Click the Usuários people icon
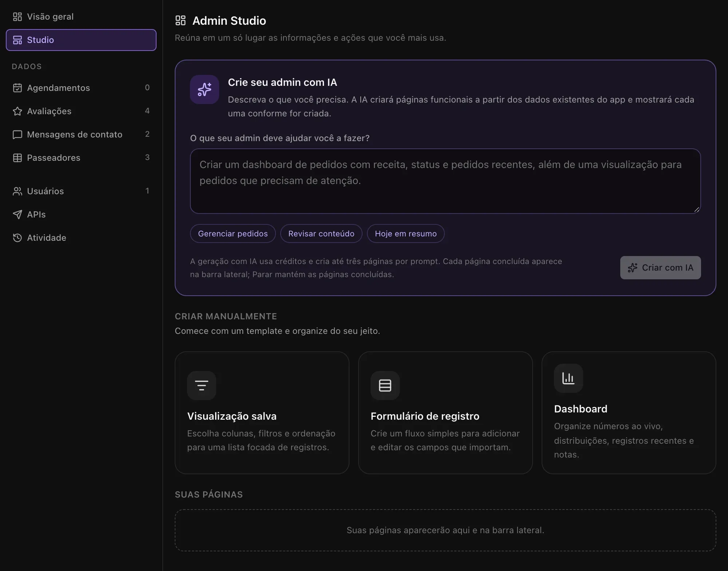728x571 pixels. tap(17, 191)
